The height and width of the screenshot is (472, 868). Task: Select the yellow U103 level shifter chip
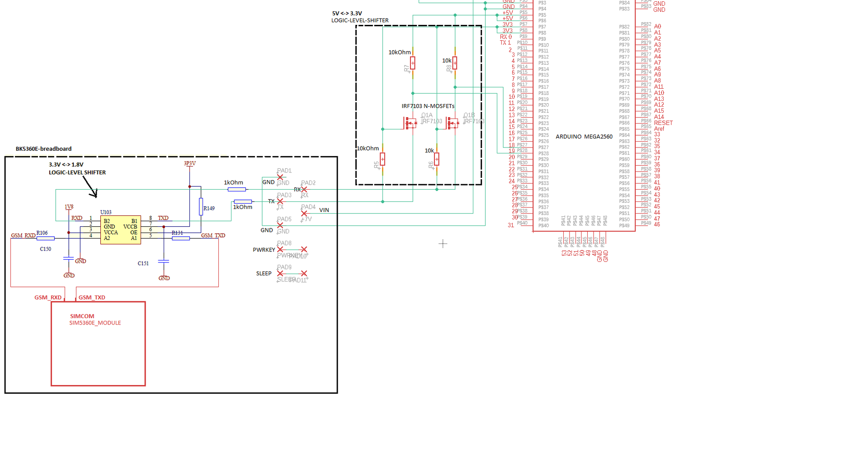(x=121, y=230)
